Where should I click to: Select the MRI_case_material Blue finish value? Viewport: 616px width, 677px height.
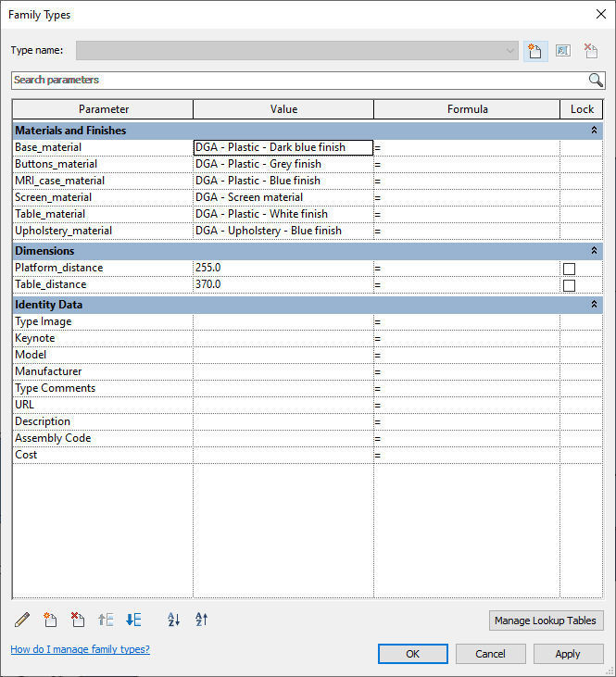point(283,181)
